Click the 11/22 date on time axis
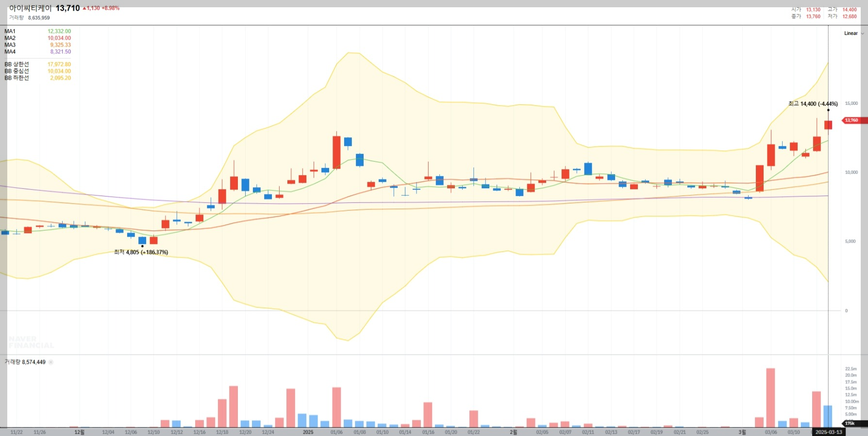The image size is (868, 436). click(17, 432)
